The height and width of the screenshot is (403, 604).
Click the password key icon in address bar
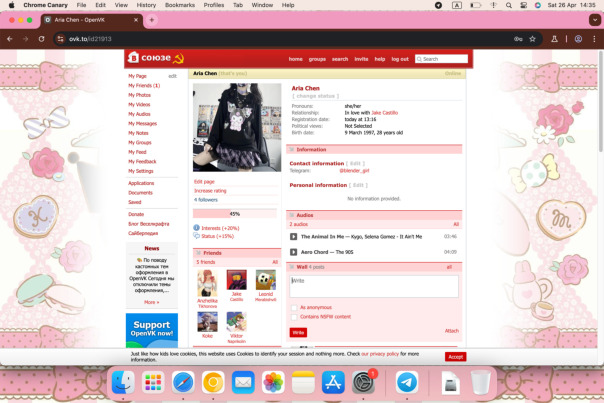518,39
